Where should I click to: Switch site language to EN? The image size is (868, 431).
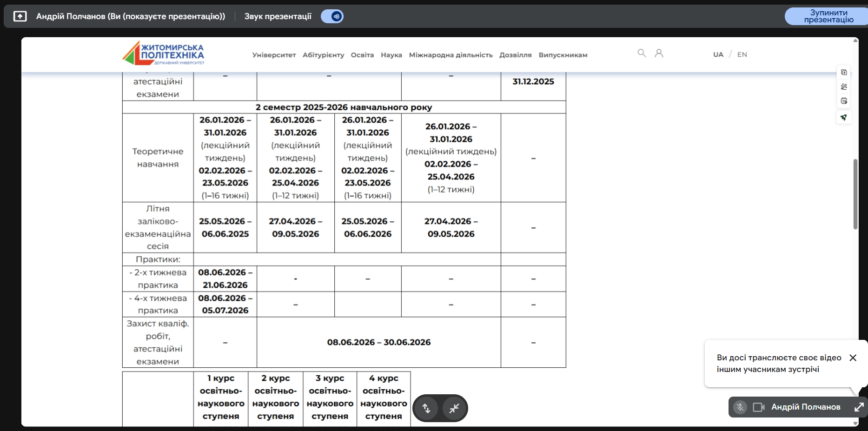(x=742, y=54)
